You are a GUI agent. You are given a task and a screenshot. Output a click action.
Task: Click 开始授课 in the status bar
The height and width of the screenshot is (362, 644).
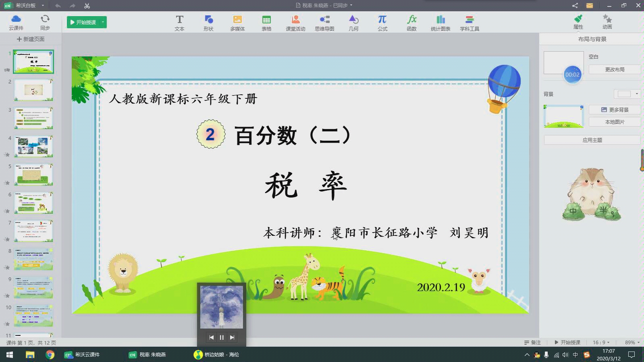pyautogui.click(x=567, y=342)
